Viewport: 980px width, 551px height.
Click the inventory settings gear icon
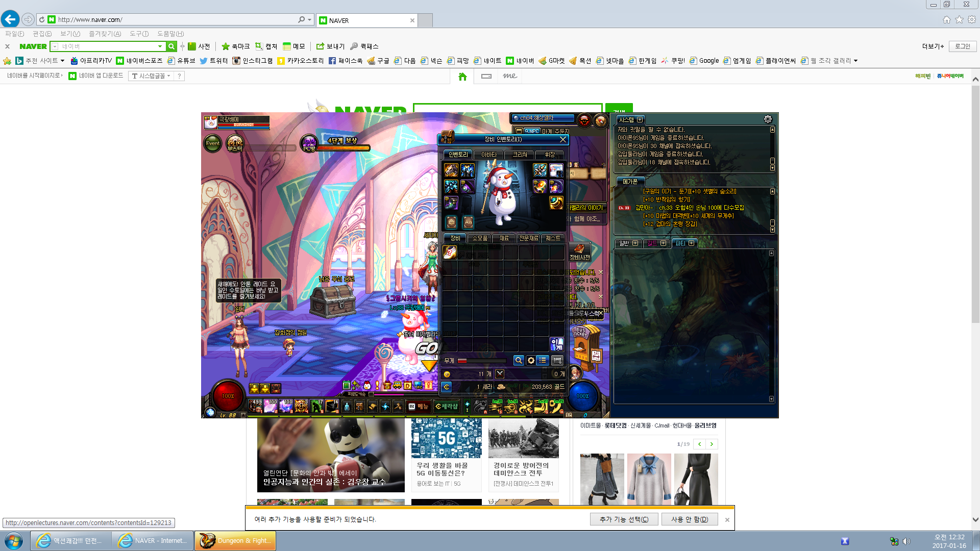(x=531, y=360)
